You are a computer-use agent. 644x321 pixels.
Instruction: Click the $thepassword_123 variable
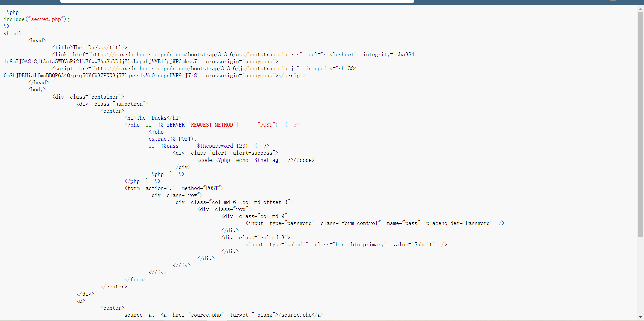click(221, 146)
